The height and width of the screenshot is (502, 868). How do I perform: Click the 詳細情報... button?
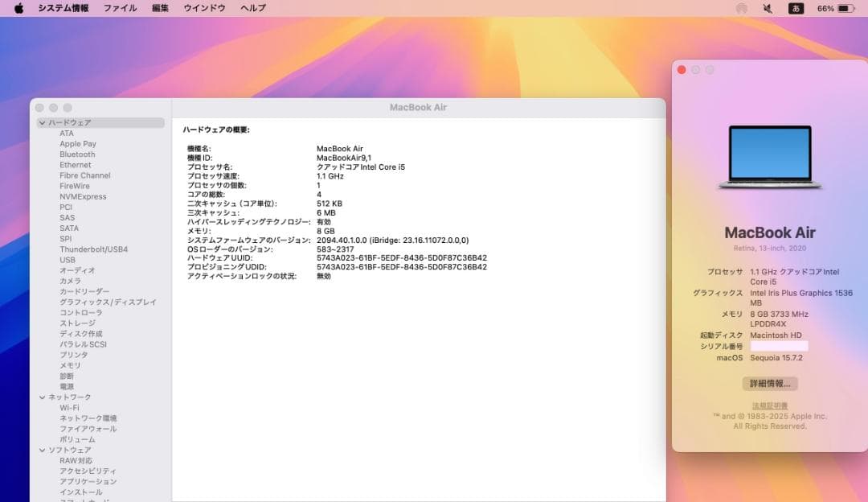pyautogui.click(x=769, y=383)
